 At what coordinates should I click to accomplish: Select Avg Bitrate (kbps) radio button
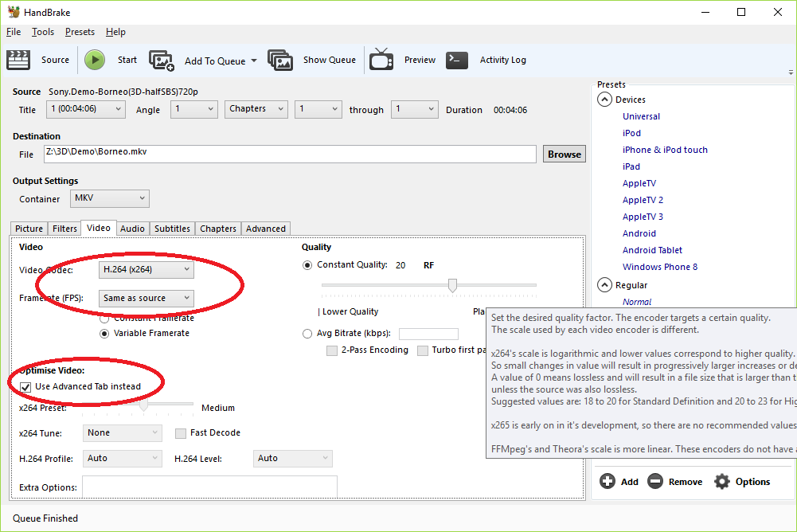308,334
